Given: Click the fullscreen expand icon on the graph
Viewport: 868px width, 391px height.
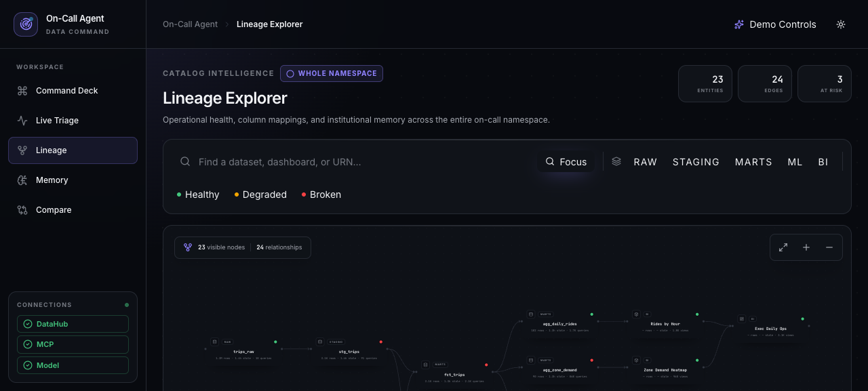Looking at the screenshot, I should coord(783,247).
